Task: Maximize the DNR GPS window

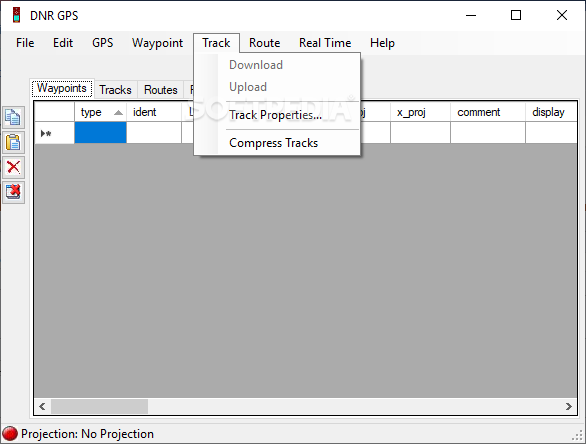Action: [516, 15]
